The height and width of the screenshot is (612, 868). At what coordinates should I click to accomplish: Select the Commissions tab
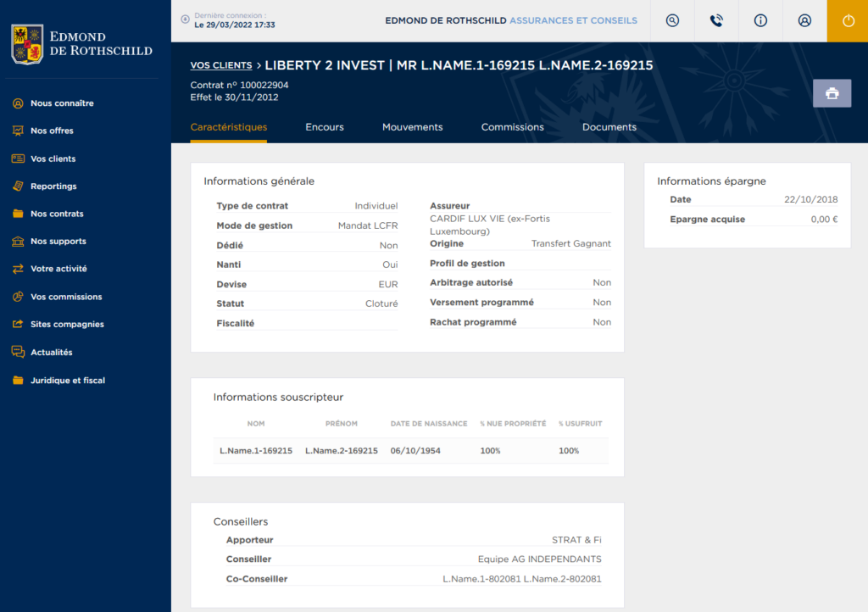(512, 127)
